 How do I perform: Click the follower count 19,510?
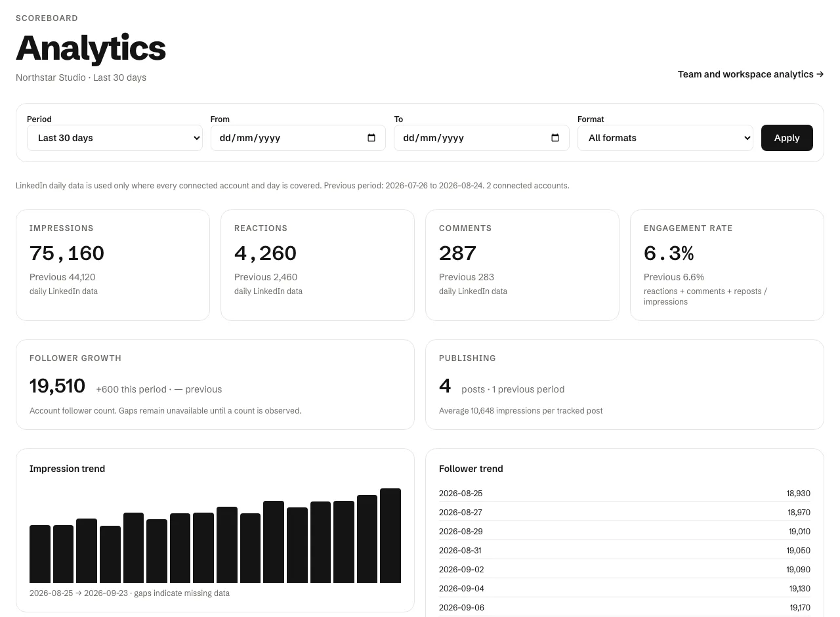point(57,386)
